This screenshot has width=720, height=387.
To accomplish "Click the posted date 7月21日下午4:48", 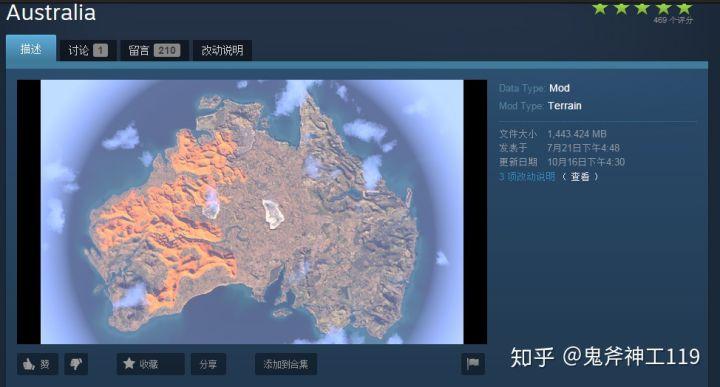I will point(583,148).
